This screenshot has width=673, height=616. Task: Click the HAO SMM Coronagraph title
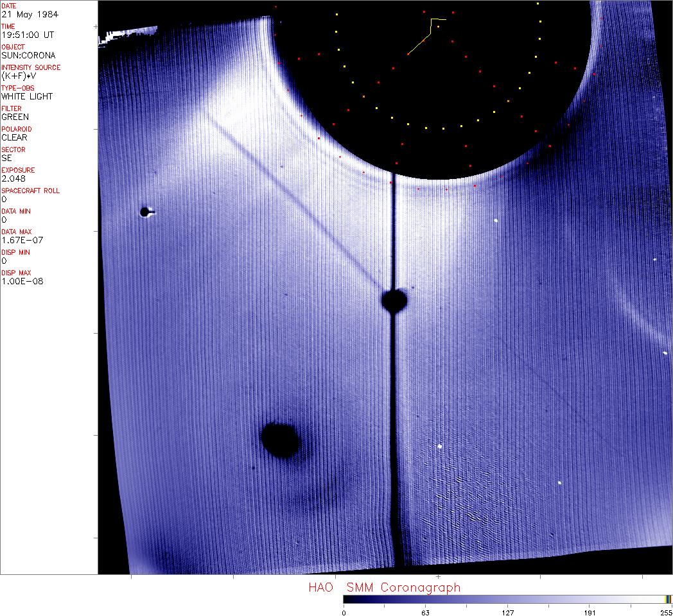(384, 587)
